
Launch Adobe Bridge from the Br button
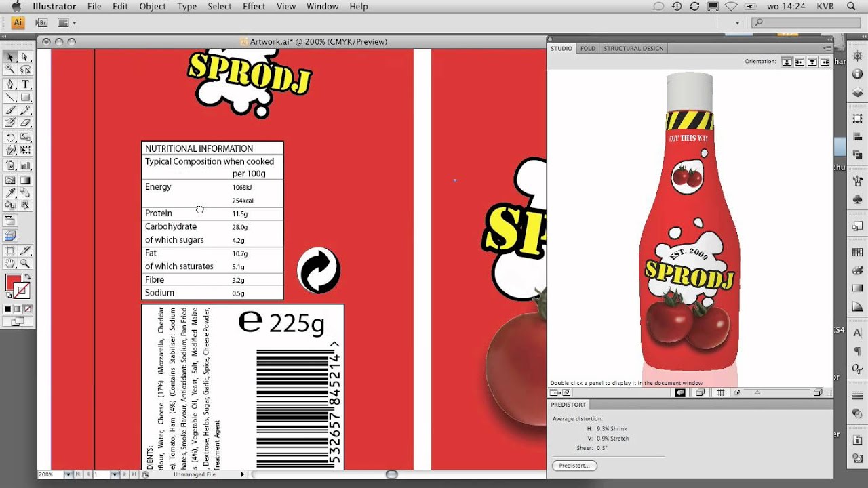[40, 22]
